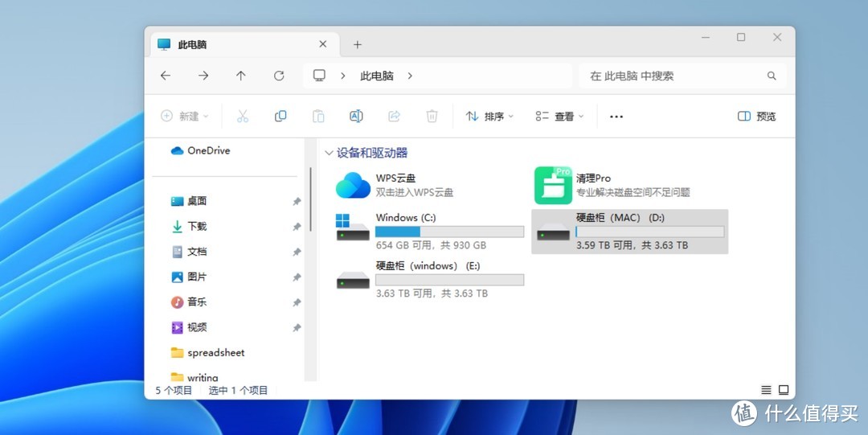This screenshot has width=868, height=435.
Task: Open OneDrive in the sidebar
Action: point(200,150)
